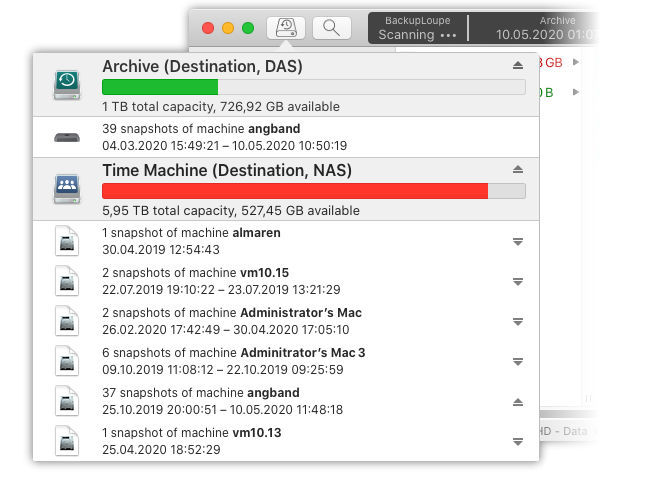645x484 pixels.
Task: Select the Archive (Destination, DAS) header
Action: [x=202, y=67]
